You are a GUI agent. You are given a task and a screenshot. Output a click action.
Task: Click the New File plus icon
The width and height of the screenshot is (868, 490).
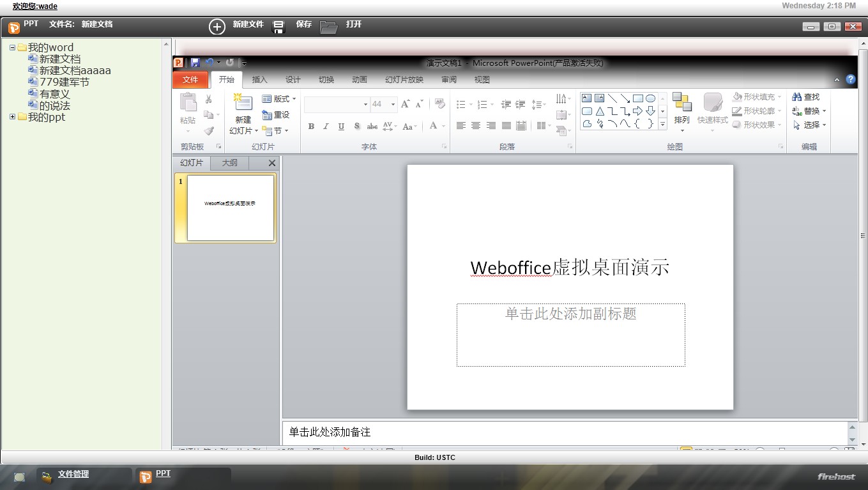coord(217,27)
